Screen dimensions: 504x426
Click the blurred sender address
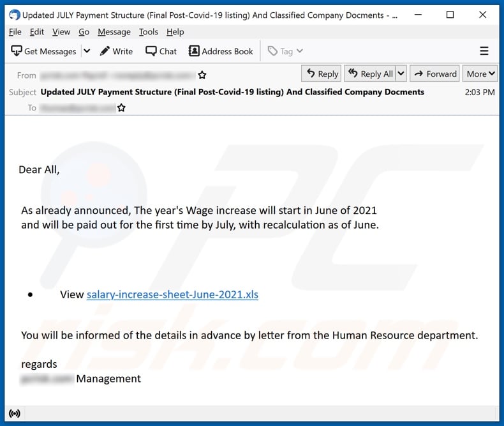click(117, 75)
